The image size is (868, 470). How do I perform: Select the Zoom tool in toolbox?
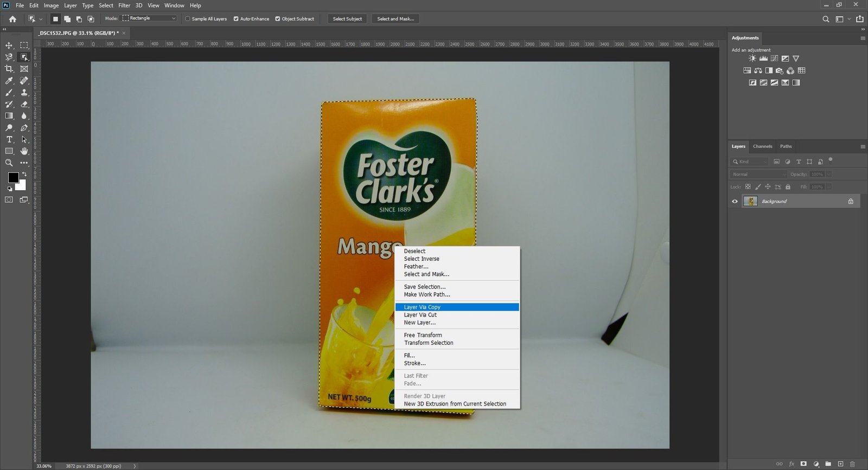click(x=9, y=163)
